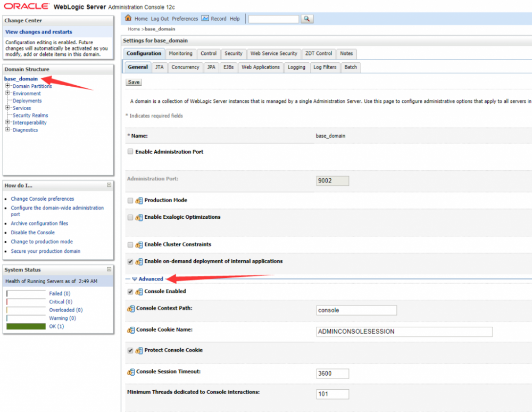Viewport: 532px width, 412px height.
Task: Expand Diagnostics tree node
Action: pyautogui.click(x=7, y=129)
